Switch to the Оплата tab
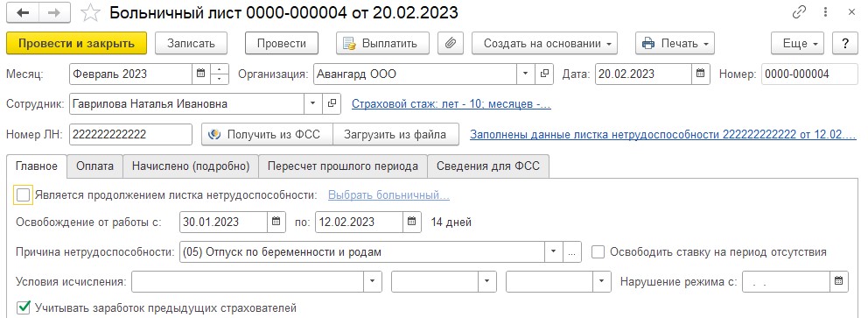Image resolution: width=868 pixels, height=318 pixels. pos(95,166)
